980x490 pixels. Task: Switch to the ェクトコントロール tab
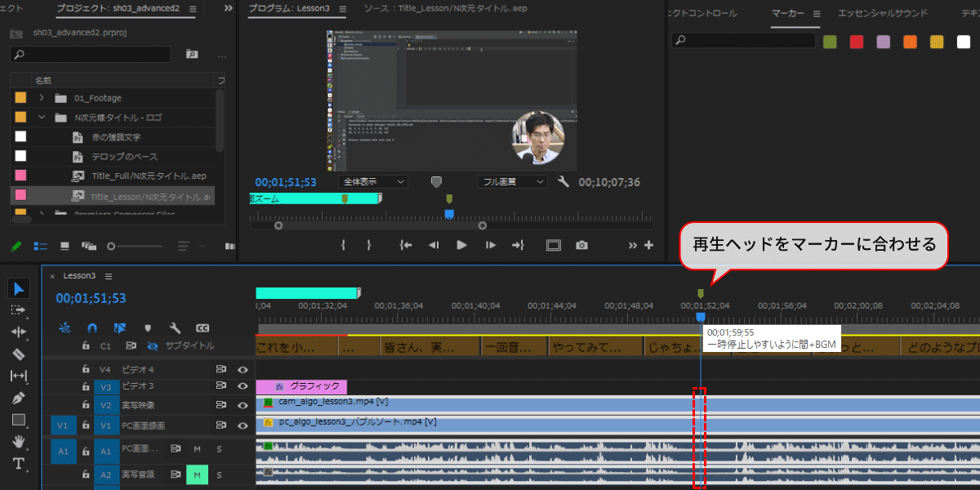[x=702, y=14]
